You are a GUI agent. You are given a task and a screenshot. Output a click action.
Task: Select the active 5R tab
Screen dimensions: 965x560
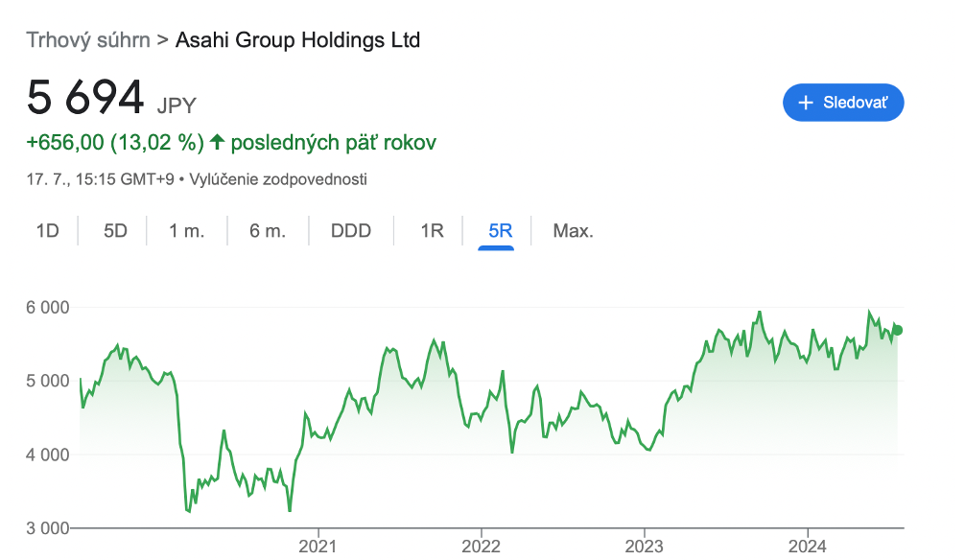tap(500, 231)
